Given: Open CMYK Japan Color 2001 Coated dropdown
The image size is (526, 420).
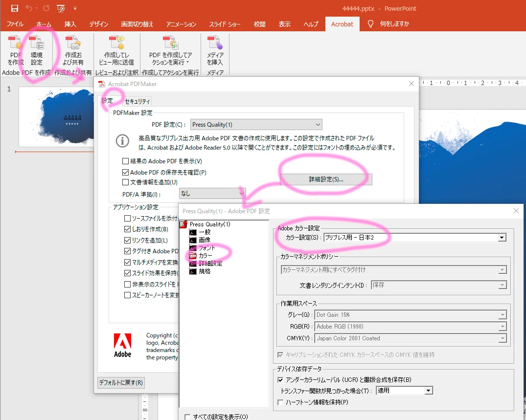Looking at the screenshot, I should (411, 338).
